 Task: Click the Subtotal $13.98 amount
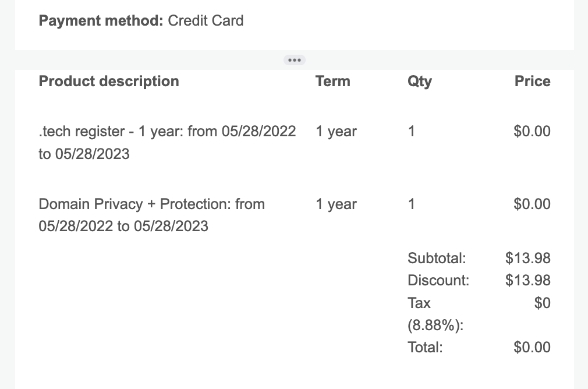pyautogui.click(x=527, y=258)
